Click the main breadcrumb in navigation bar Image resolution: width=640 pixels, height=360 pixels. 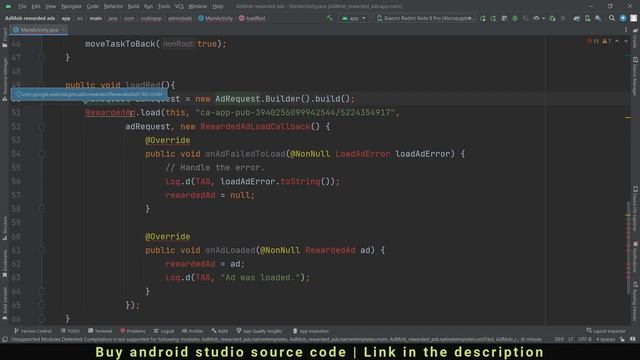[x=96, y=18]
